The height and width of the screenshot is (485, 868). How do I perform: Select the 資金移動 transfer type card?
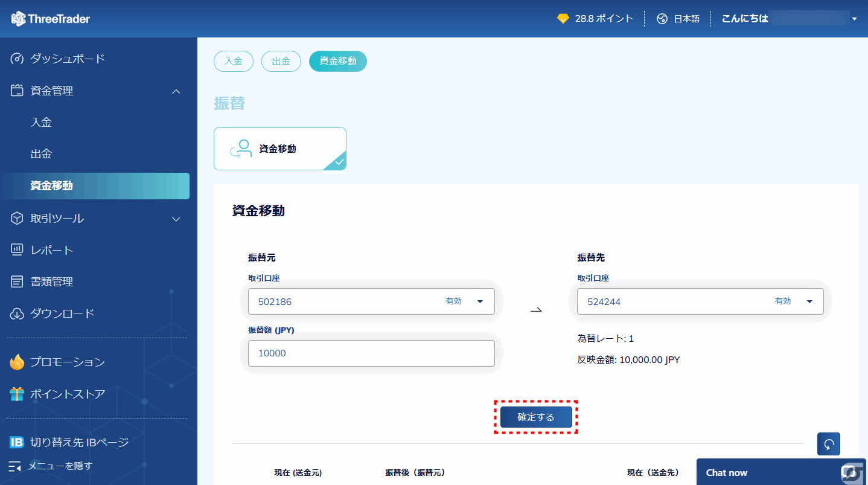(280, 149)
